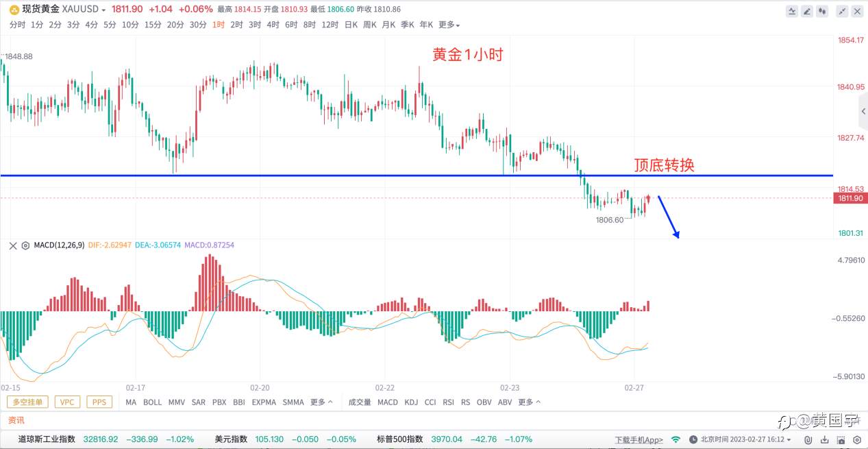Select 1时 timeframe
Viewport: 868px width, 449px height.
219,25
